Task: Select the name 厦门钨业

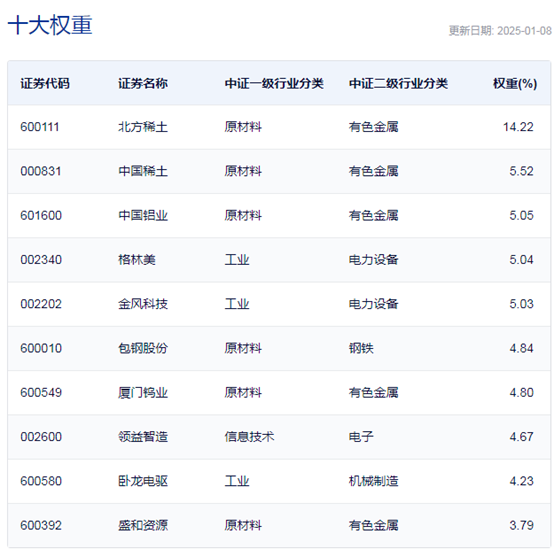Action: [143, 393]
